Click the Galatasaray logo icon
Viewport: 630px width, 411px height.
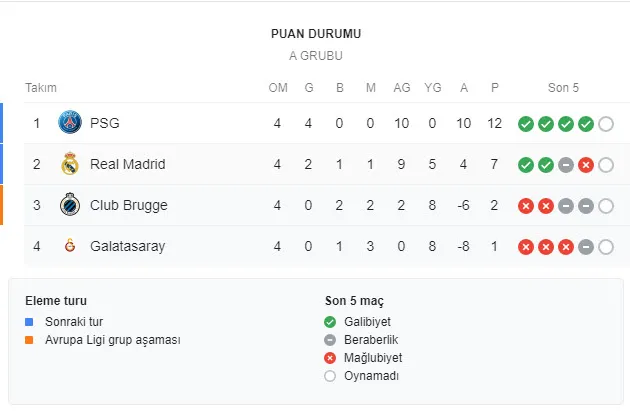(x=69, y=246)
